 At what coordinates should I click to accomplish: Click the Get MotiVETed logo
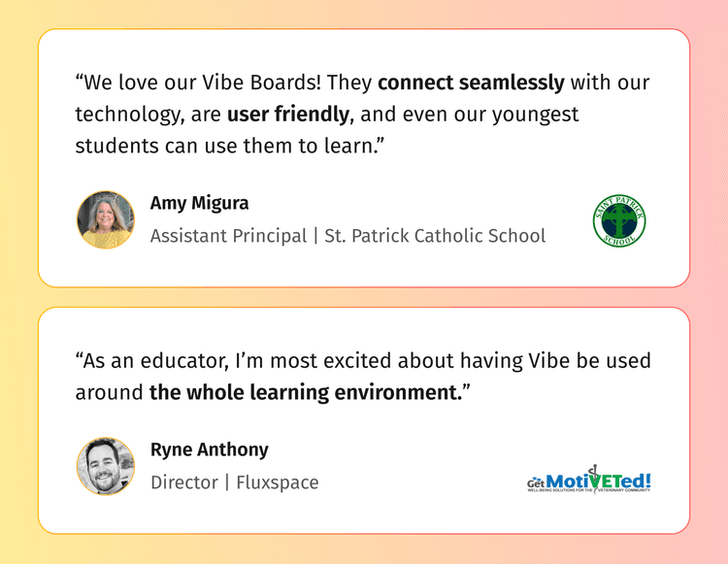[x=588, y=481]
